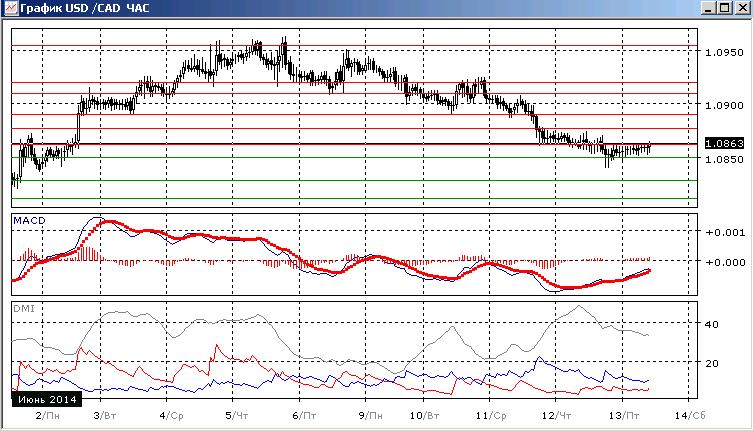Image resolution: width=754 pixels, height=432 pixels.
Task: Click the +0.001 MACD scale value
Action: [725, 232]
